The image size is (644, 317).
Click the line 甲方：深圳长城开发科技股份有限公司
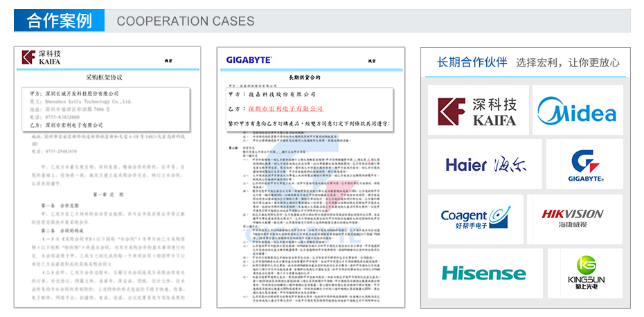(74, 94)
